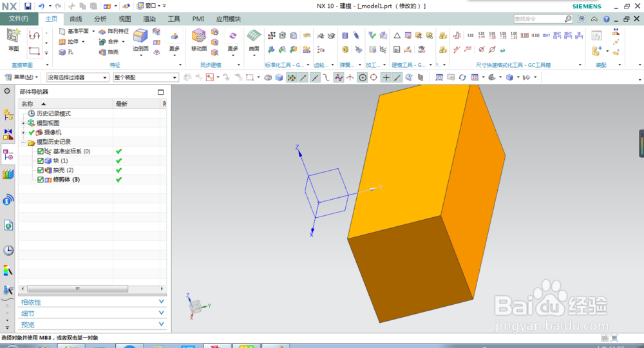Click the Sketch (草图) tool icon
This screenshot has width=644, height=348.
pos(13,35)
